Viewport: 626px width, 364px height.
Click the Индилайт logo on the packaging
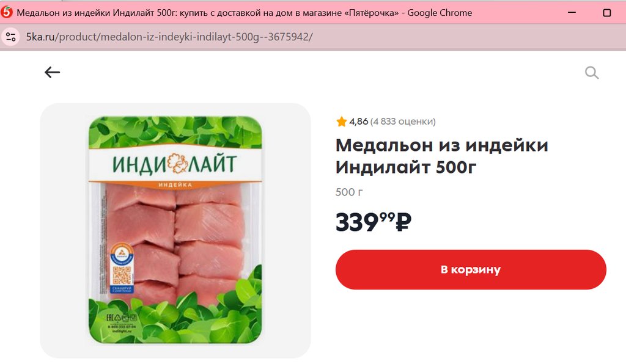(x=175, y=164)
